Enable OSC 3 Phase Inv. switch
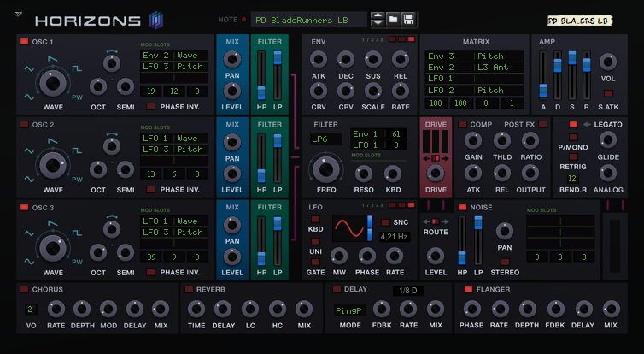644x354 pixels. click(150, 272)
